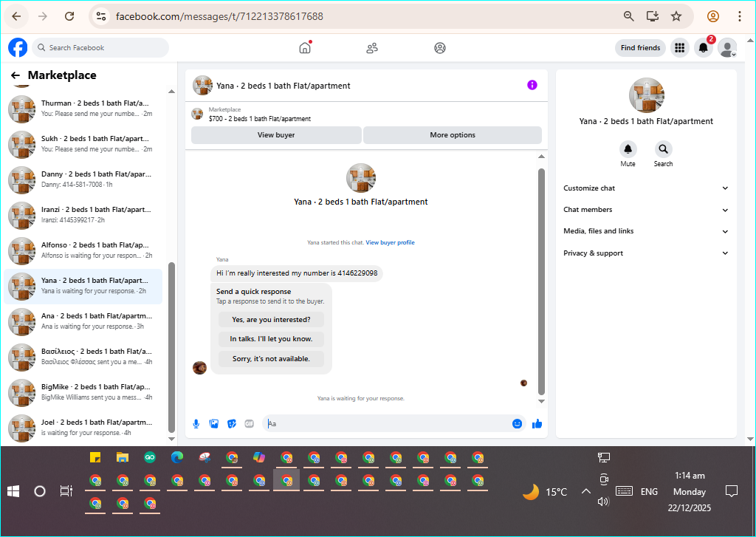Viewport: 756px width, 537px height.
Task: Go back using the Marketplace back arrow
Action: point(16,75)
